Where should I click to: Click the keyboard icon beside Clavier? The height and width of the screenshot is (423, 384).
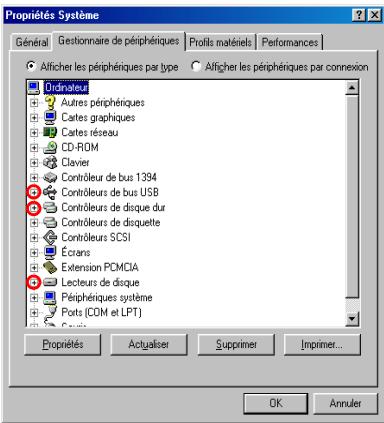pyautogui.click(x=50, y=162)
